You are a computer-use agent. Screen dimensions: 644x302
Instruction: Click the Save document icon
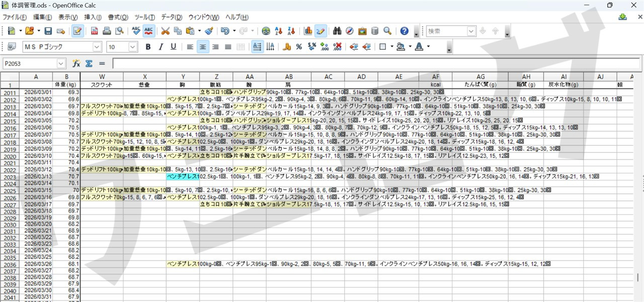(x=48, y=31)
